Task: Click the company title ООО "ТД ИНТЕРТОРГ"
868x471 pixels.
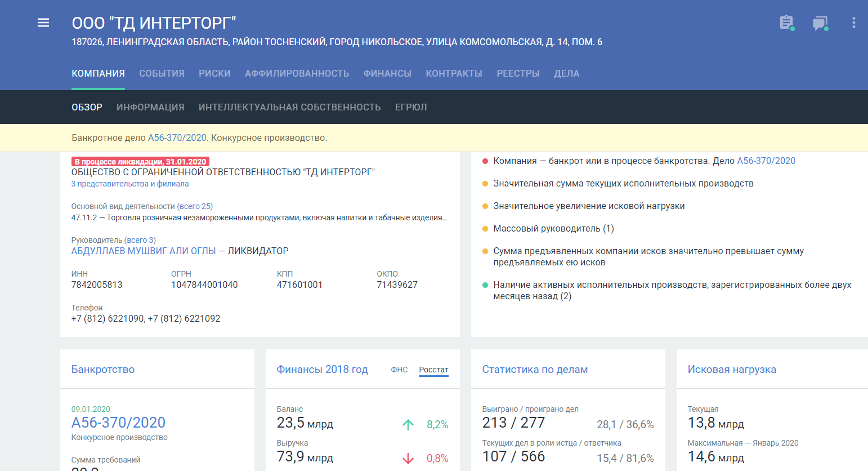Action: [x=154, y=23]
